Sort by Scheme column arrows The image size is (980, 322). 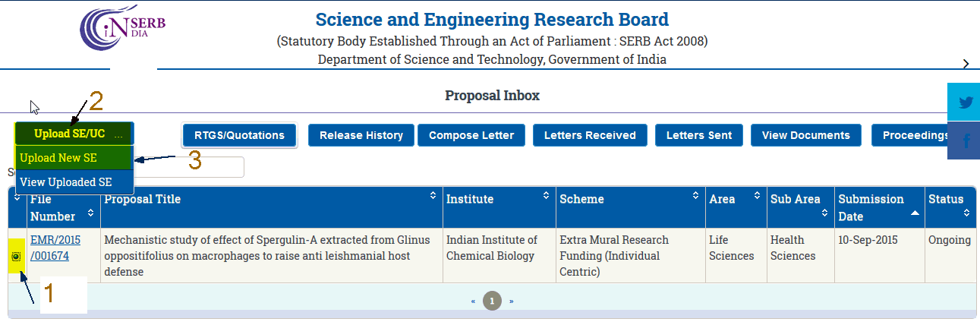(x=696, y=196)
